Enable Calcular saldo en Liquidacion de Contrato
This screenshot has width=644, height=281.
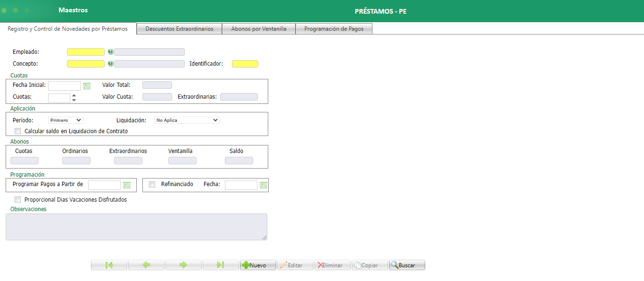click(17, 131)
